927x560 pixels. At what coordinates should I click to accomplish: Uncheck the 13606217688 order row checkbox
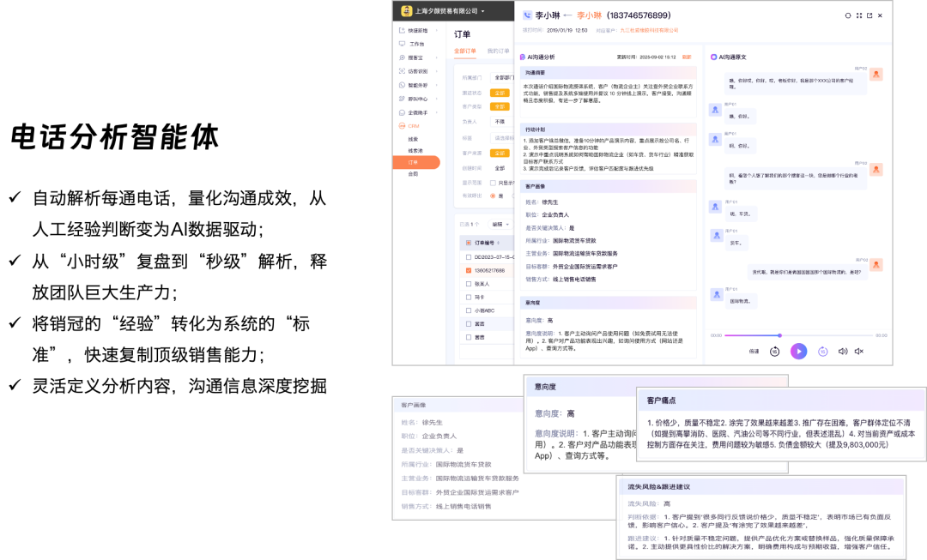pos(469,270)
